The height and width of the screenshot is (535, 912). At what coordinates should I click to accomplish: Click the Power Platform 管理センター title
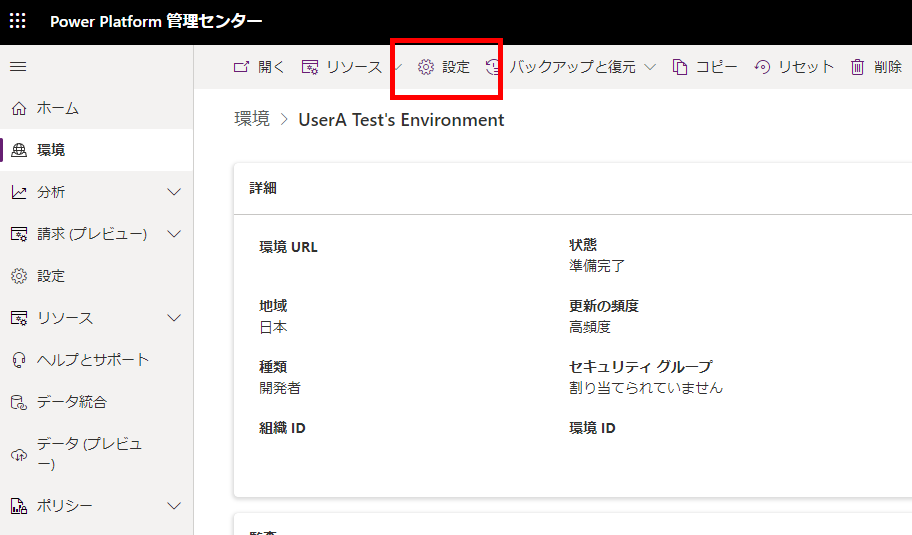(156, 22)
